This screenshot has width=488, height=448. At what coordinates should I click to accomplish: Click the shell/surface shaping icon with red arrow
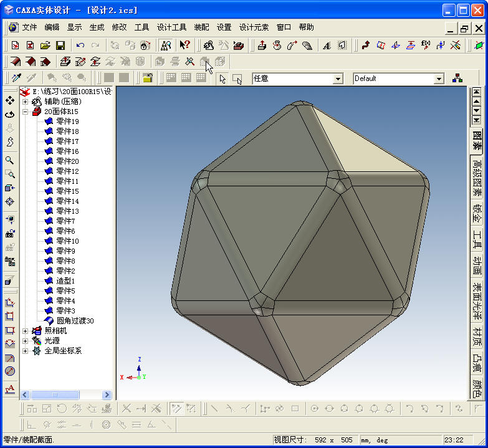coord(65,62)
